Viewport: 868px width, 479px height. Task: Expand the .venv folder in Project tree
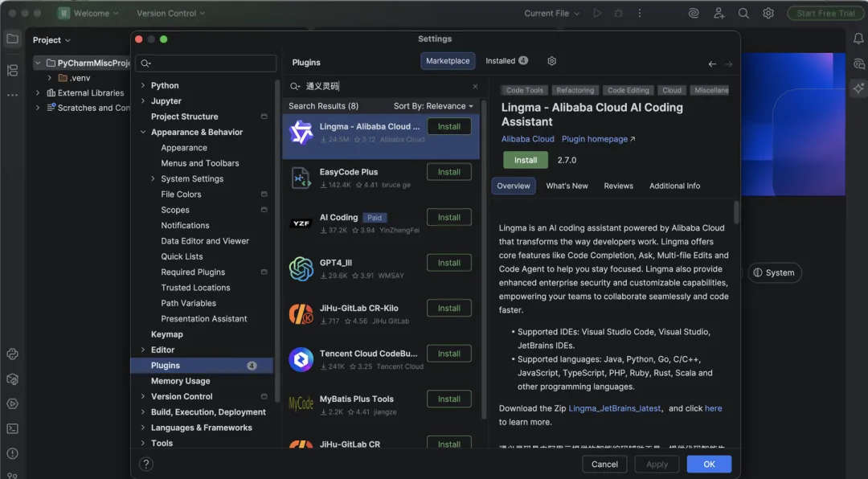[x=50, y=78]
